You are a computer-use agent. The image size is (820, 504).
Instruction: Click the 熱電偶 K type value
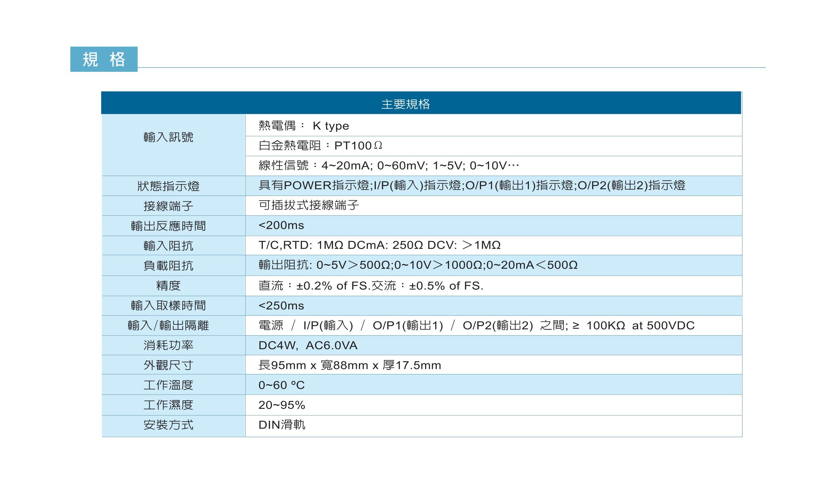point(304,126)
